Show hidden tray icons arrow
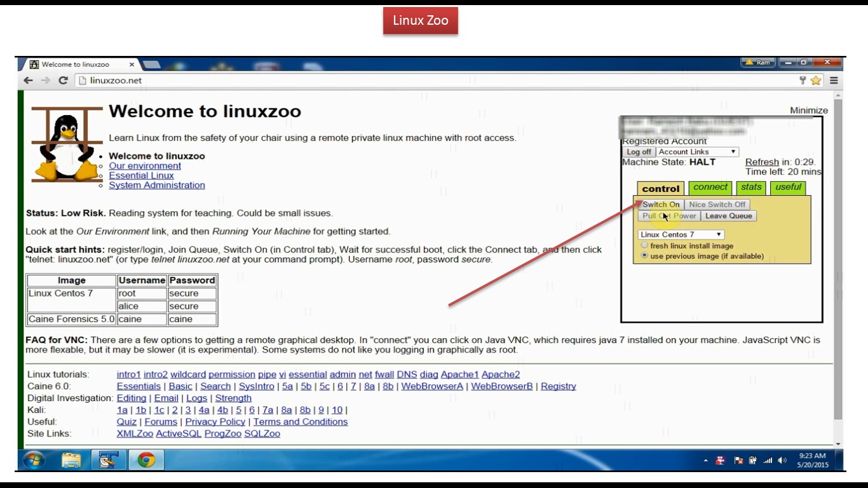Viewport: 868px width, 488px height. pos(705,460)
